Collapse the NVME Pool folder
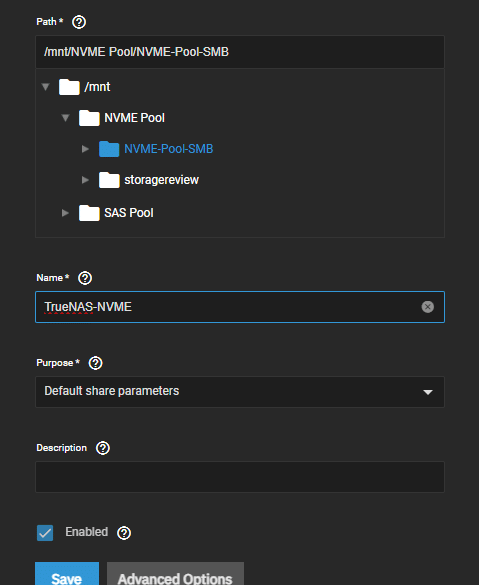479x585 pixels. coord(65,118)
